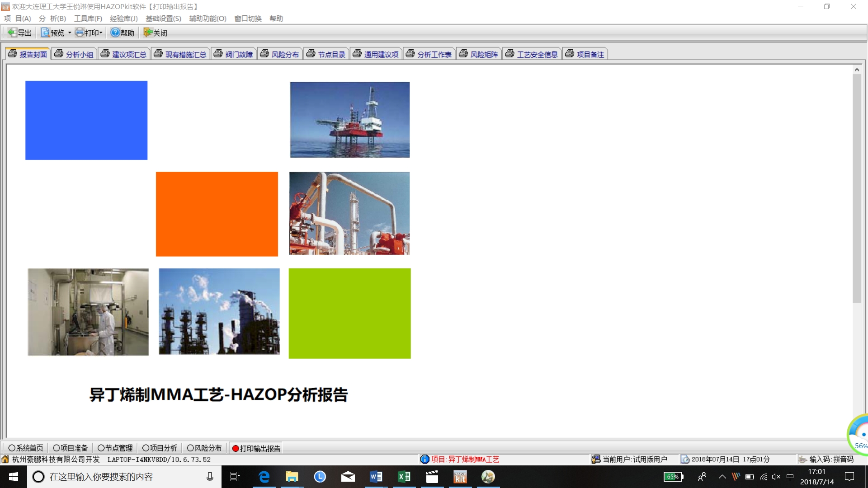Click the 导出 export icon

coord(12,33)
